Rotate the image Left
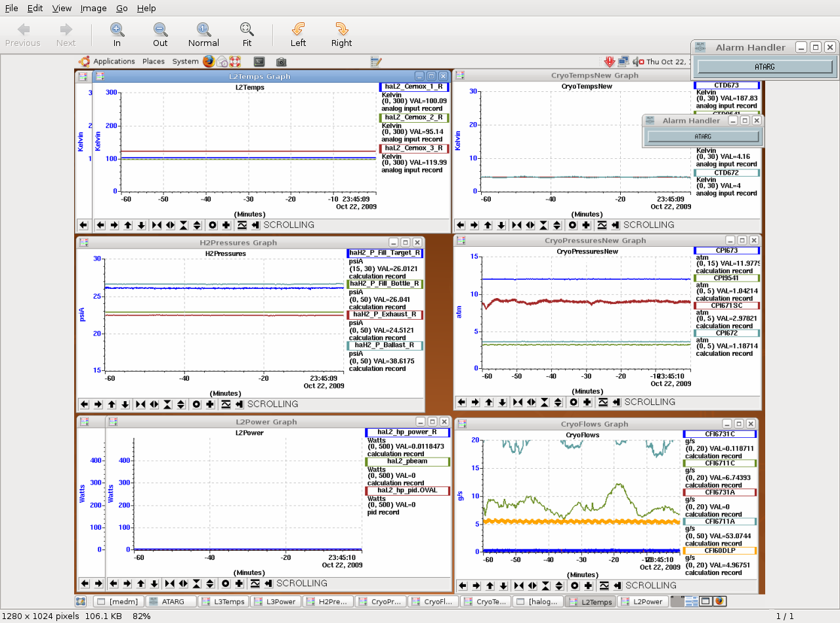 (298, 35)
